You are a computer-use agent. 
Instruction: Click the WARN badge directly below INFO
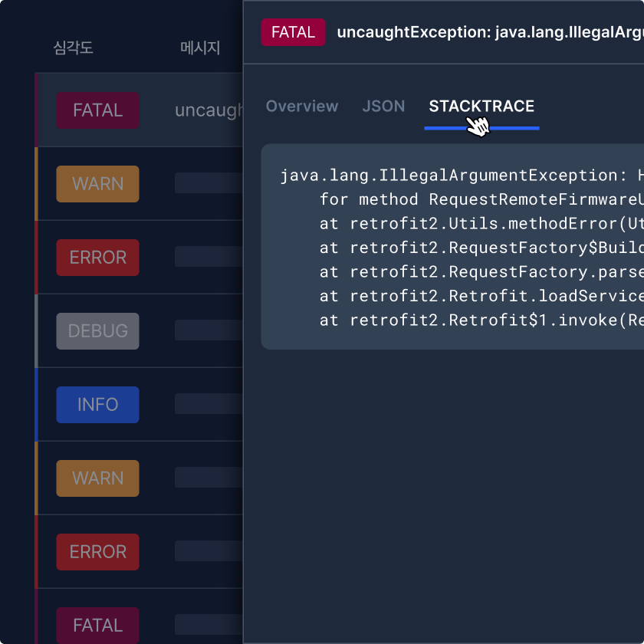point(97,478)
